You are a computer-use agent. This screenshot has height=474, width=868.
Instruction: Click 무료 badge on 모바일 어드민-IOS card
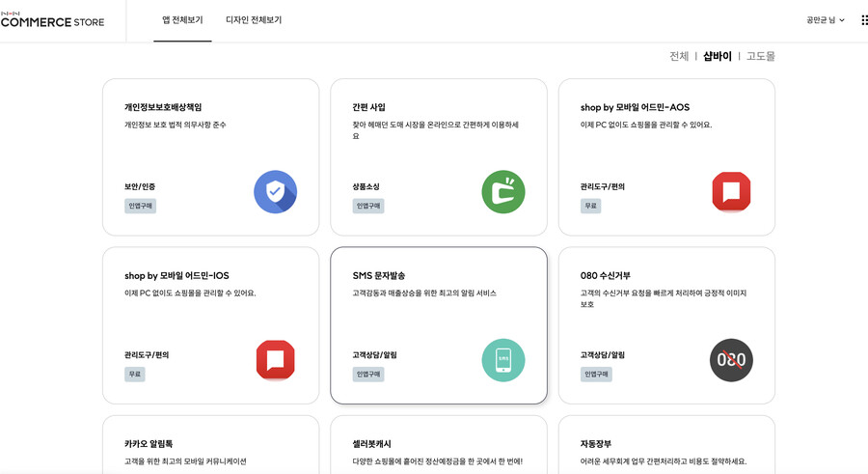[134, 375]
